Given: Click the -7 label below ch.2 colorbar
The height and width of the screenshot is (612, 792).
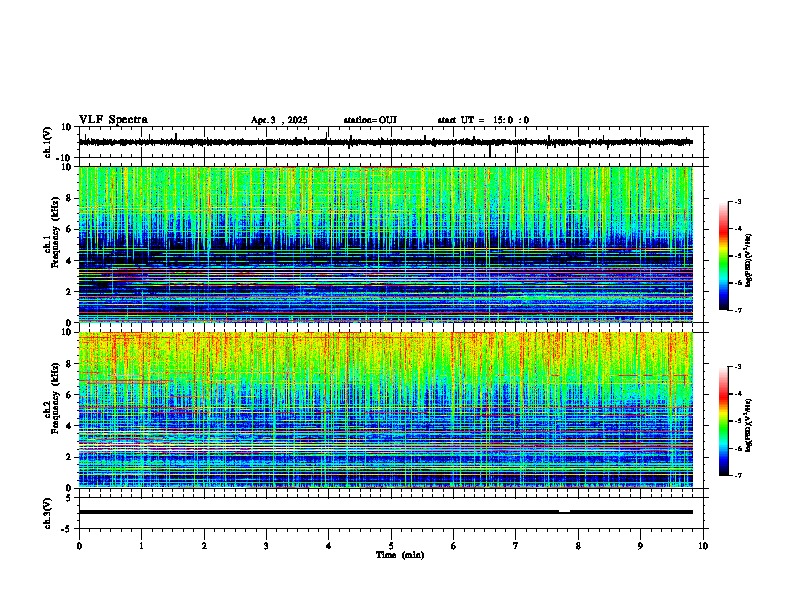Looking at the screenshot, I should pyautogui.click(x=738, y=476).
